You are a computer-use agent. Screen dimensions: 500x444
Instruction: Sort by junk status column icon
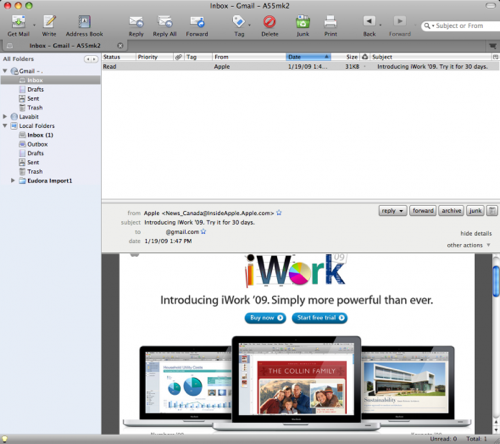coord(365,57)
